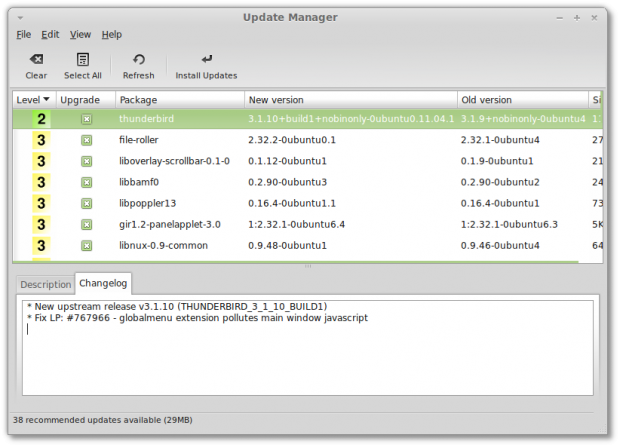The image size is (620, 447).
Task: Select the libnux-0.9-common package name
Action: pyautogui.click(x=163, y=246)
